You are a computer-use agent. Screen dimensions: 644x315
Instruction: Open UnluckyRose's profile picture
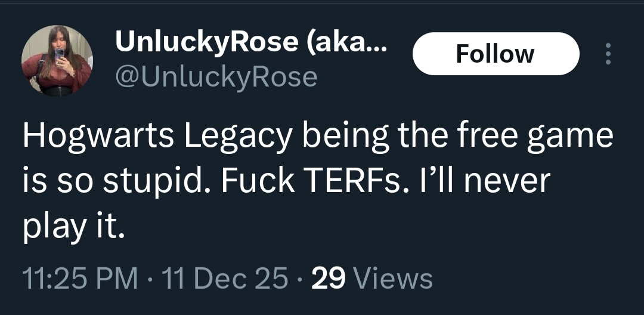point(57,60)
